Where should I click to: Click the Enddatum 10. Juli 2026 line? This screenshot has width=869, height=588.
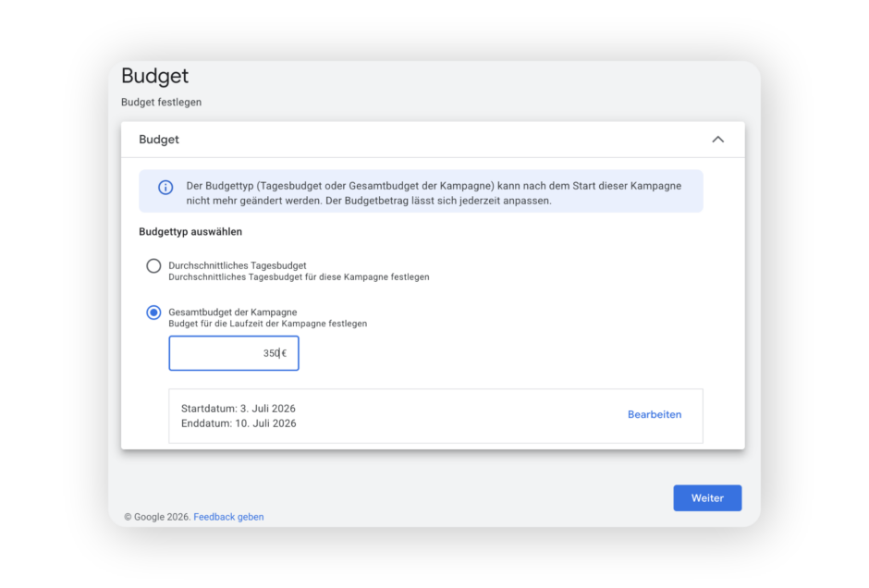coord(239,423)
